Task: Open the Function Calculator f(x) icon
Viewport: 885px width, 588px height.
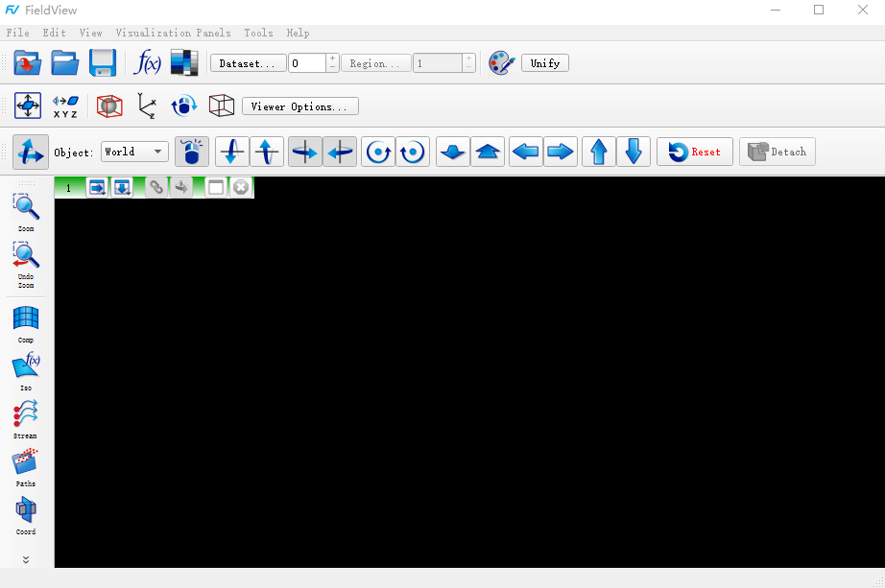Action: 147,63
